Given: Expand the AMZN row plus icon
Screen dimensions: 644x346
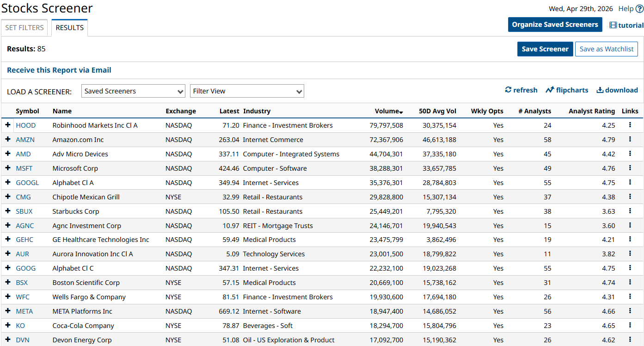Looking at the screenshot, I should (x=8, y=139).
